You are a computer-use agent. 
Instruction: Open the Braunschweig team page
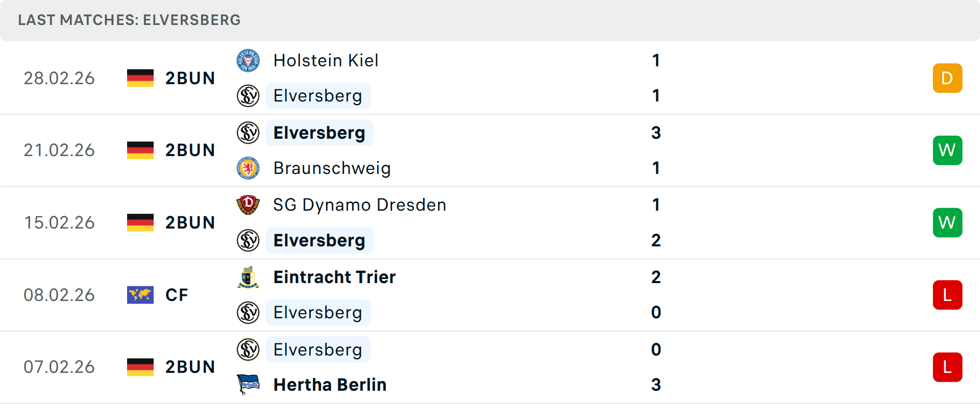point(332,168)
